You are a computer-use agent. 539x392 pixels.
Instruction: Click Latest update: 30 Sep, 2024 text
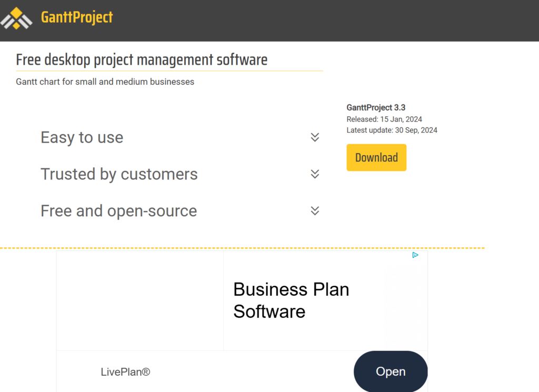point(392,130)
